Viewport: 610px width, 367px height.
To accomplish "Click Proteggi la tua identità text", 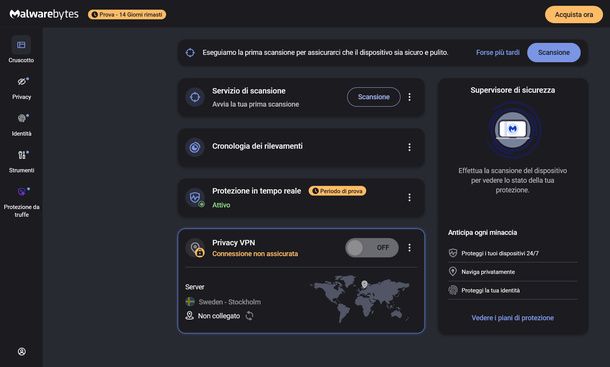I will pos(490,290).
